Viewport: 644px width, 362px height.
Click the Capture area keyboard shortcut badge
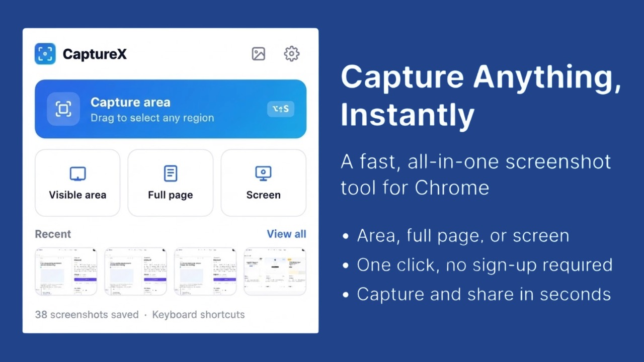pos(281,109)
